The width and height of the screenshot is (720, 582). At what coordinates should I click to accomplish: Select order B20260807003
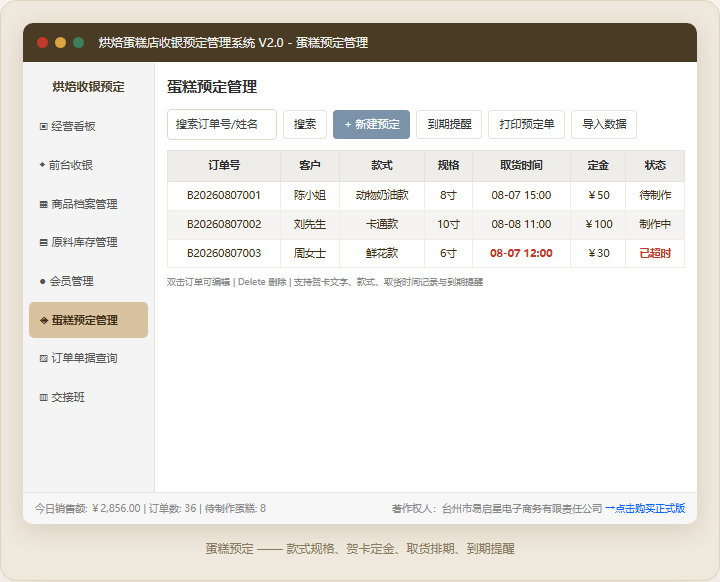pyautogui.click(x=224, y=254)
